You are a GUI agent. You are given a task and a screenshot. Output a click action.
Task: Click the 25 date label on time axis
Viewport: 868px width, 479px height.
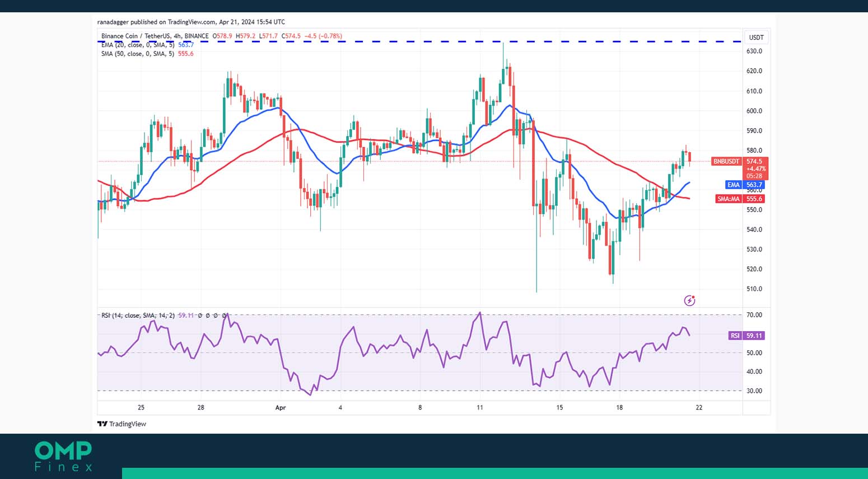[x=141, y=408]
